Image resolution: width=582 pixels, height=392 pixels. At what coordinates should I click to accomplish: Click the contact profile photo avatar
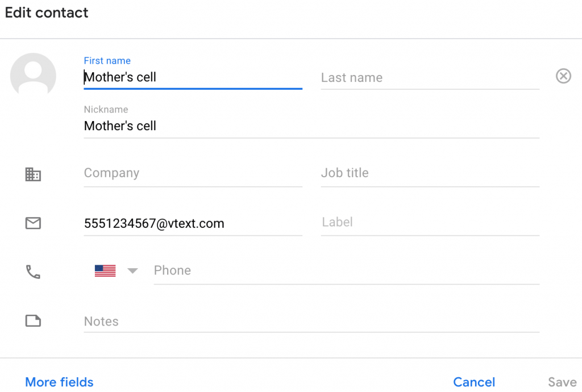tap(33, 76)
